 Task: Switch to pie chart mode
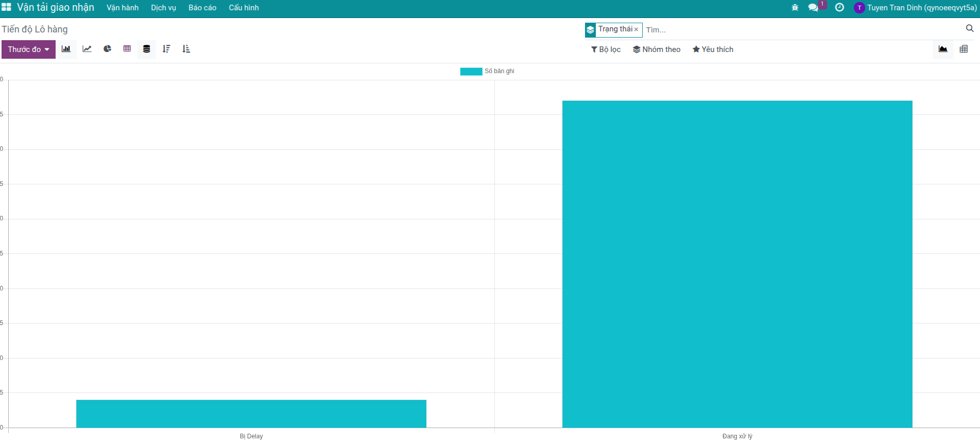pyautogui.click(x=107, y=49)
